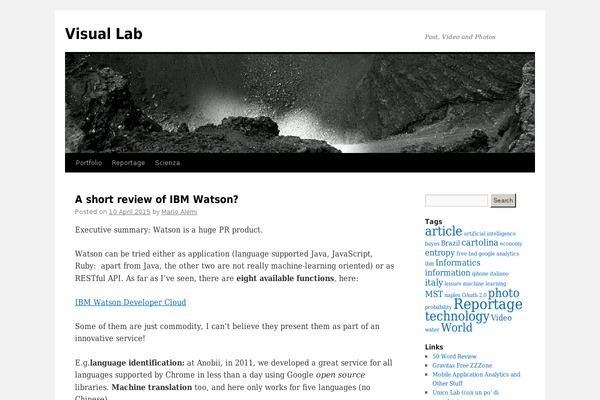Follow the IBM Watson Developer Cloud link
The height and width of the screenshot is (400, 600).
coord(130,302)
